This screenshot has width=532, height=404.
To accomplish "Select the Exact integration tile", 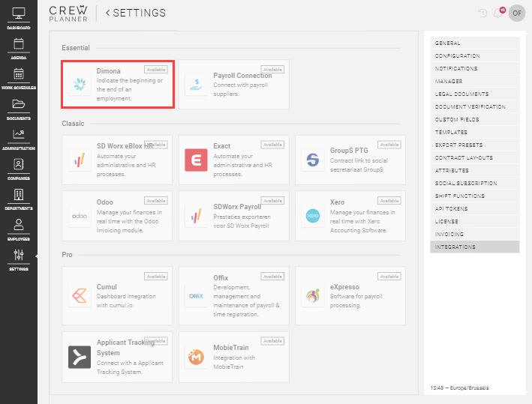I will click(234, 160).
